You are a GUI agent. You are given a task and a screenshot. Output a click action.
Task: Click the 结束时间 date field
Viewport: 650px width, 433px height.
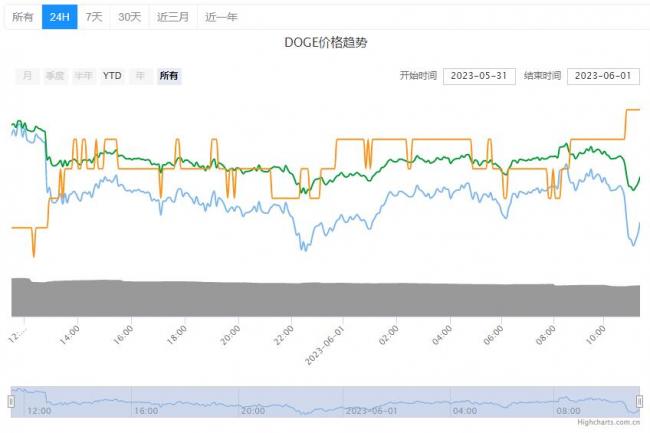point(602,76)
